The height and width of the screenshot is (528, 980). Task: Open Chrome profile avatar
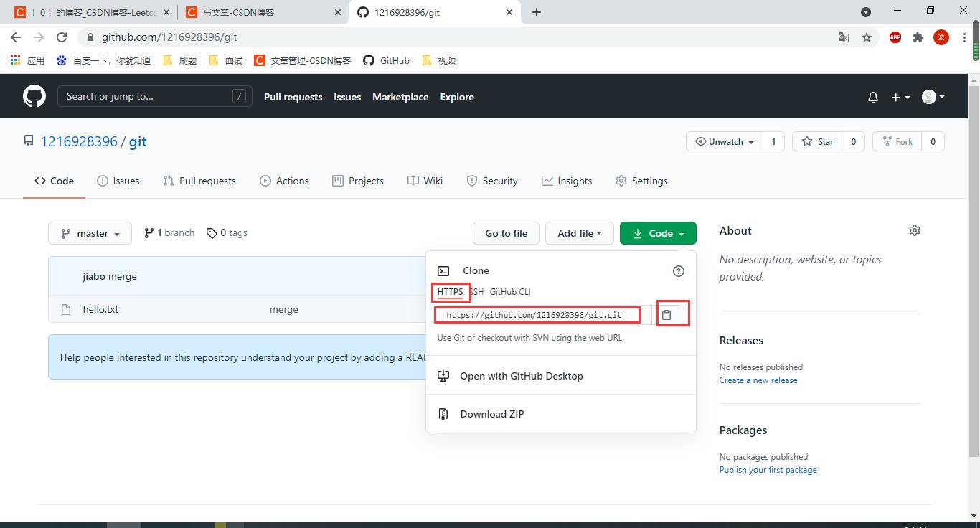pyautogui.click(x=941, y=37)
